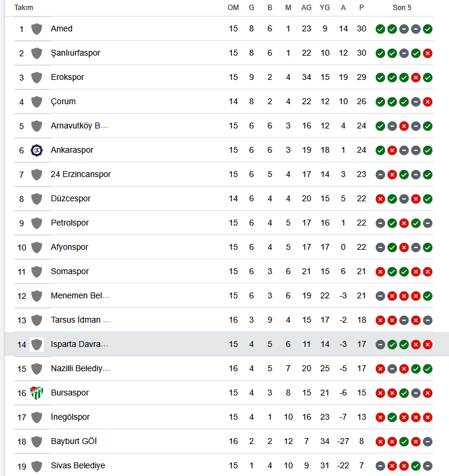Click Petrolspor's first draw indicator
The image size is (449, 476).
pos(380,223)
